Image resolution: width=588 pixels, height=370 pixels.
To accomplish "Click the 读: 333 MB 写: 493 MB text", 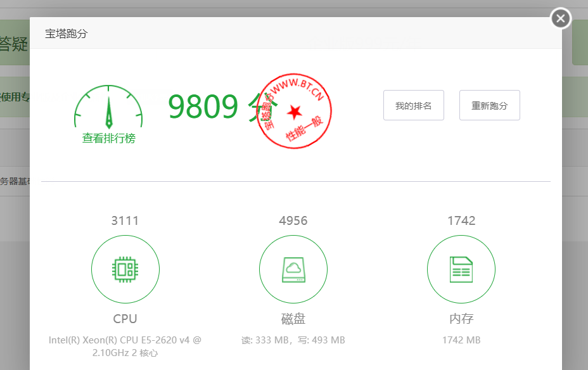I will point(293,340).
